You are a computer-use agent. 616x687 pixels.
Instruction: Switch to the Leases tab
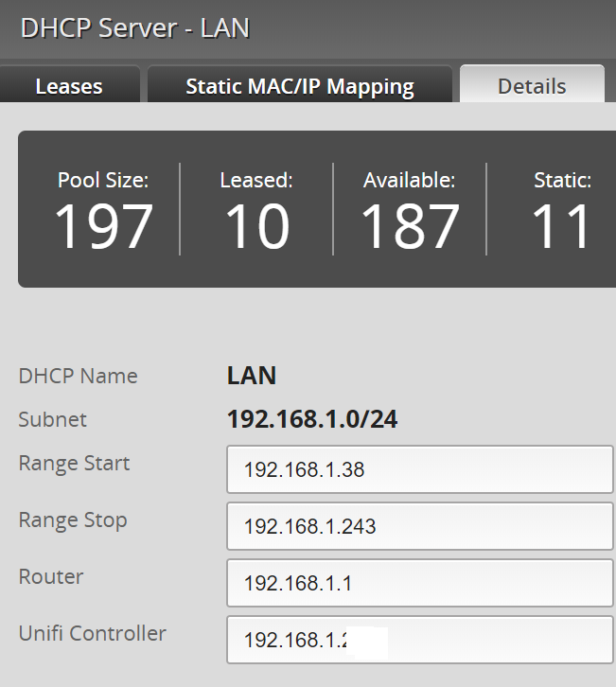tap(69, 86)
